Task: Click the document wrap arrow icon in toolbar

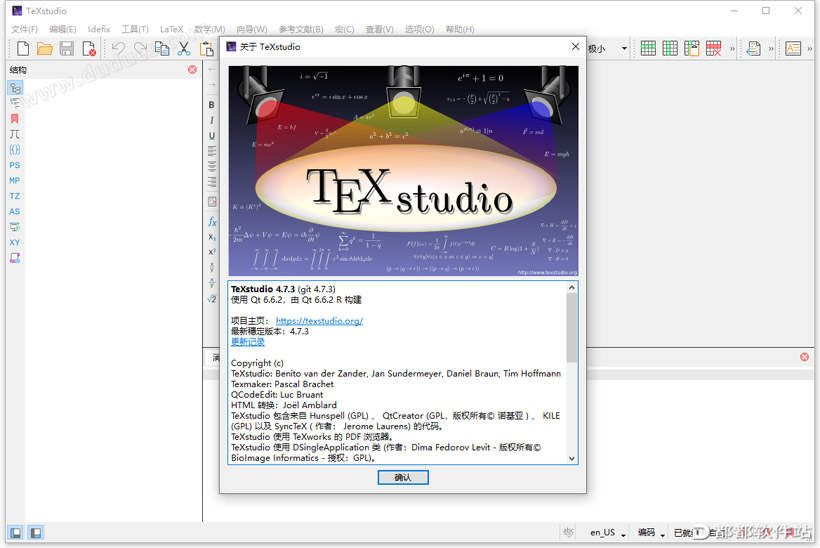Action: [x=754, y=49]
